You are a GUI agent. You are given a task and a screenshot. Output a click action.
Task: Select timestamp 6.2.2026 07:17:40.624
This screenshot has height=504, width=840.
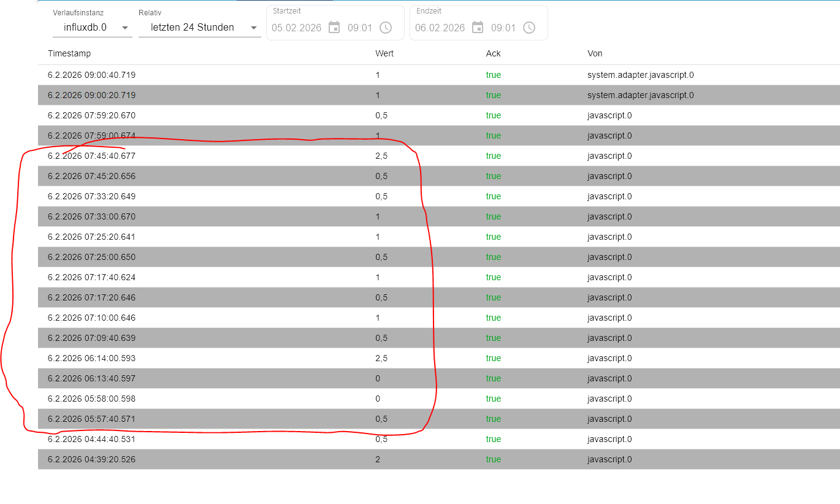point(91,277)
